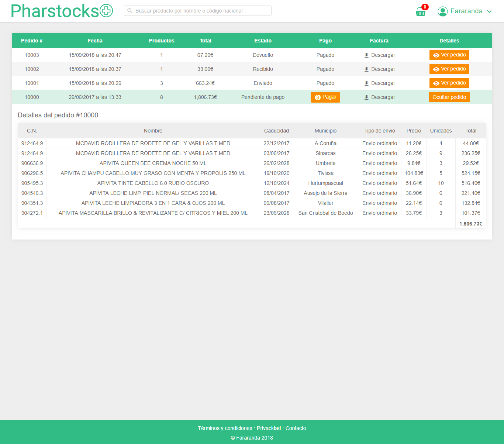This screenshot has width=504, height=444.
Task: Click product code 906636.9
Action: [32, 163]
